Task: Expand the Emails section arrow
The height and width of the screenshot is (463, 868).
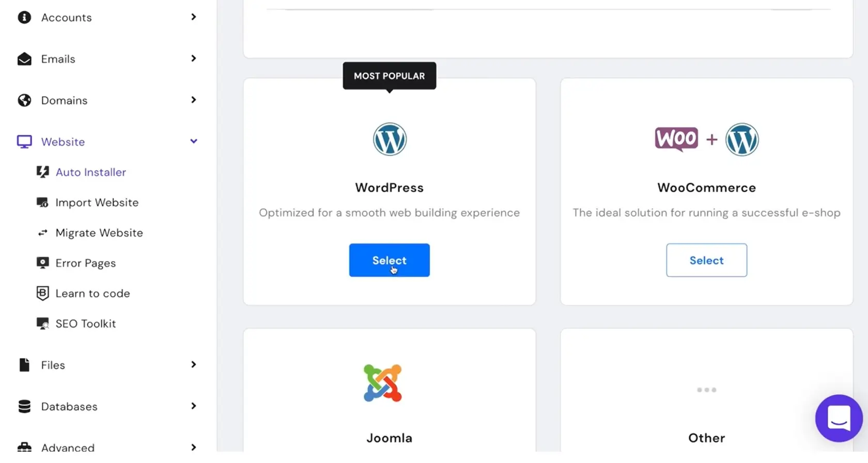Action: tap(194, 58)
